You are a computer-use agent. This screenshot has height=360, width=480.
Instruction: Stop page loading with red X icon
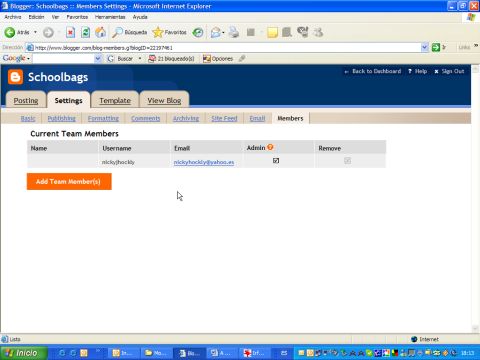pyautogui.click(x=70, y=32)
